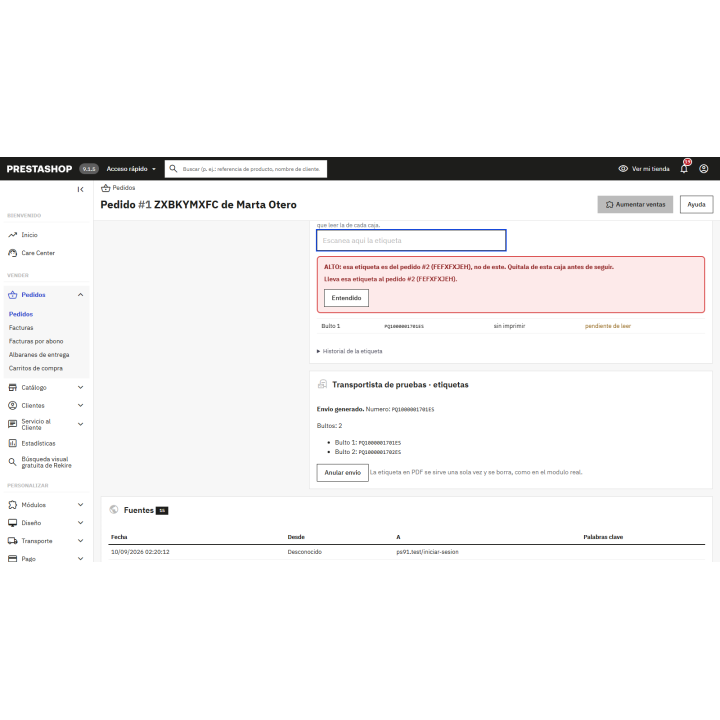Click the 'sin imprimir' cell
The width and height of the screenshot is (720, 720).
pos(509,326)
